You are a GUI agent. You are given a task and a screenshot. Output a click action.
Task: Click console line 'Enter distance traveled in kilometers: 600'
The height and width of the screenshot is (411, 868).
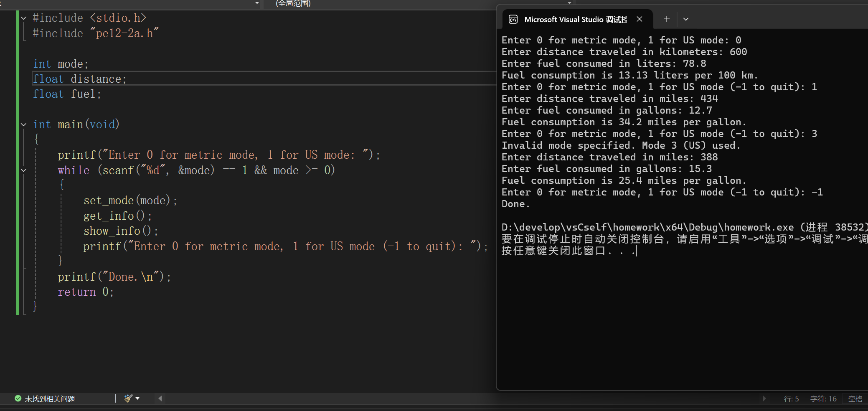(x=624, y=52)
